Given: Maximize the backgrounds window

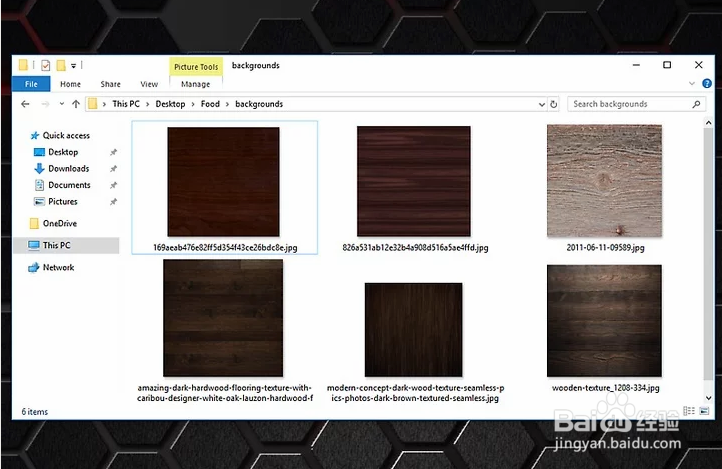Looking at the screenshot, I should (x=667, y=65).
